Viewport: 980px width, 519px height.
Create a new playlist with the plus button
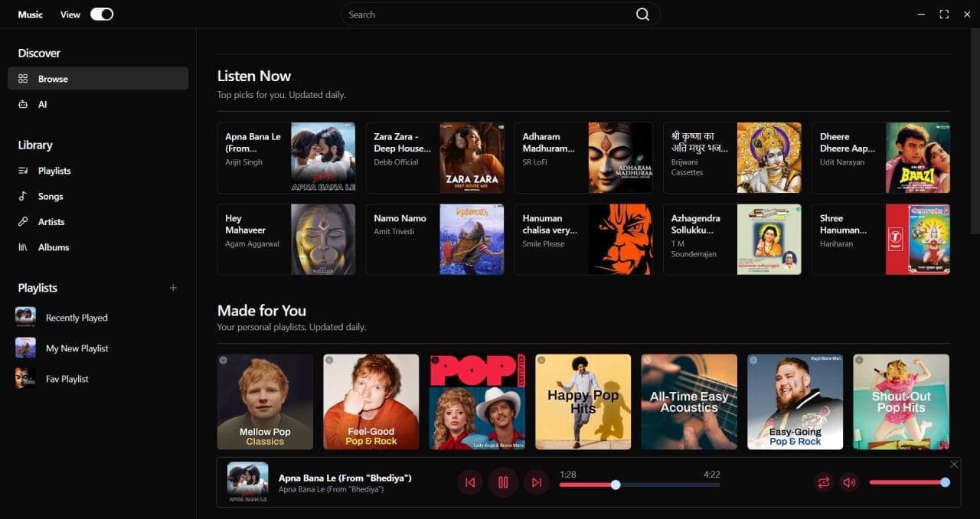coord(173,288)
